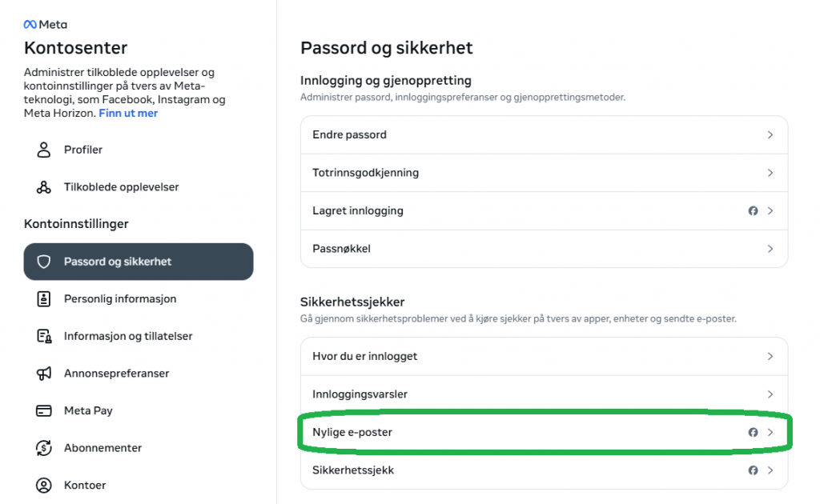This screenshot has height=504, width=820.
Task: Click the Facebook icon in Sikkerhetssjekk row
Action: tap(753, 470)
